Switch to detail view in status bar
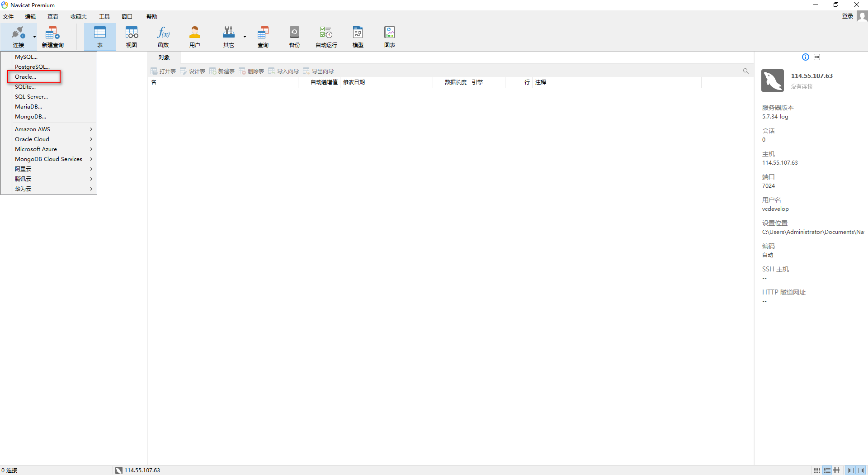Screen dimensions: 868x475 [836, 470]
